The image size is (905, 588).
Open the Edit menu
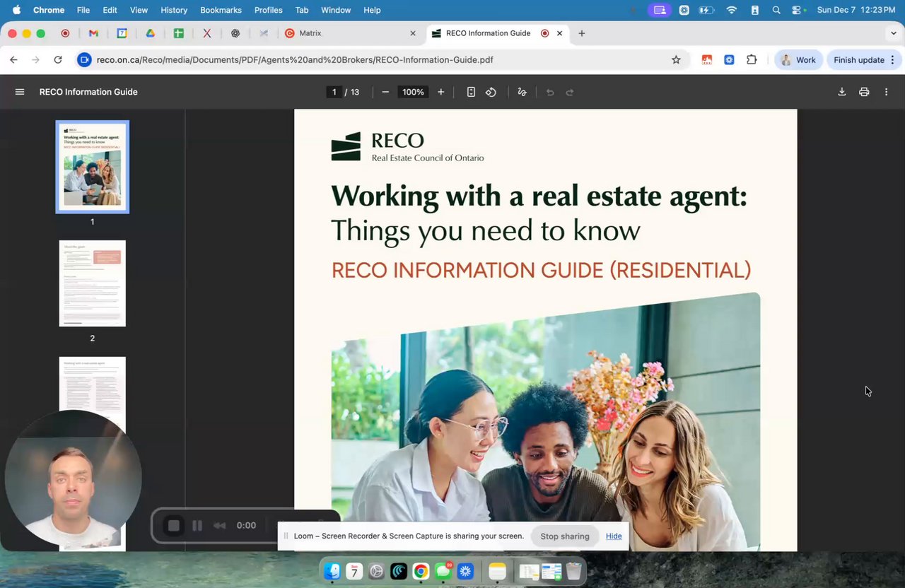[110, 10]
